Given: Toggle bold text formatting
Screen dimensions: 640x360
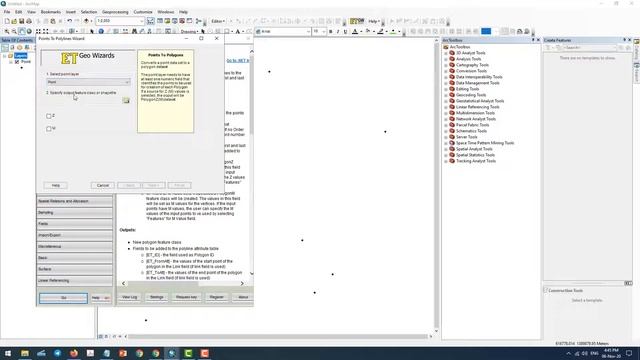Looking at the screenshot, I should [x=330, y=31].
